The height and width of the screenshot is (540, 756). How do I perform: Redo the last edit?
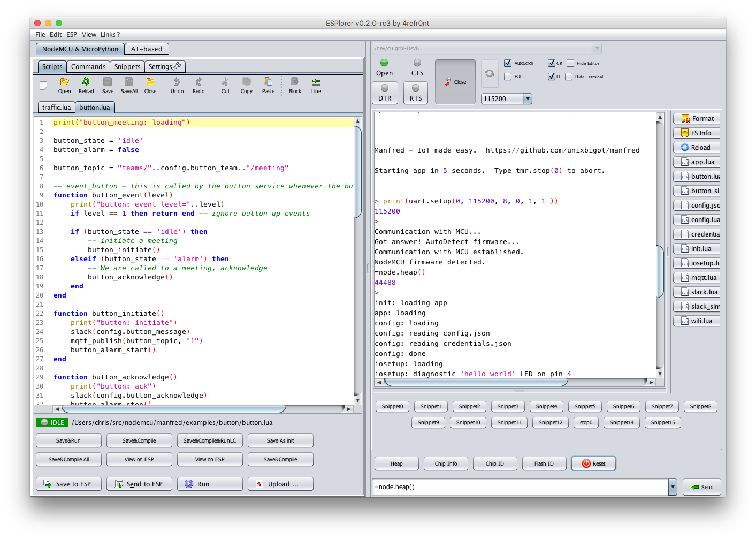[198, 85]
